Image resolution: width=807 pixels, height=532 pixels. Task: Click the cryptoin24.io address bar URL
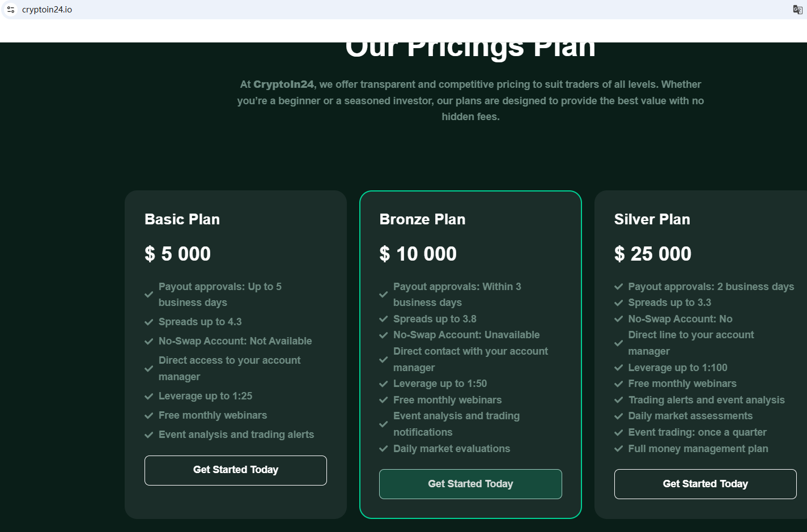click(x=47, y=10)
